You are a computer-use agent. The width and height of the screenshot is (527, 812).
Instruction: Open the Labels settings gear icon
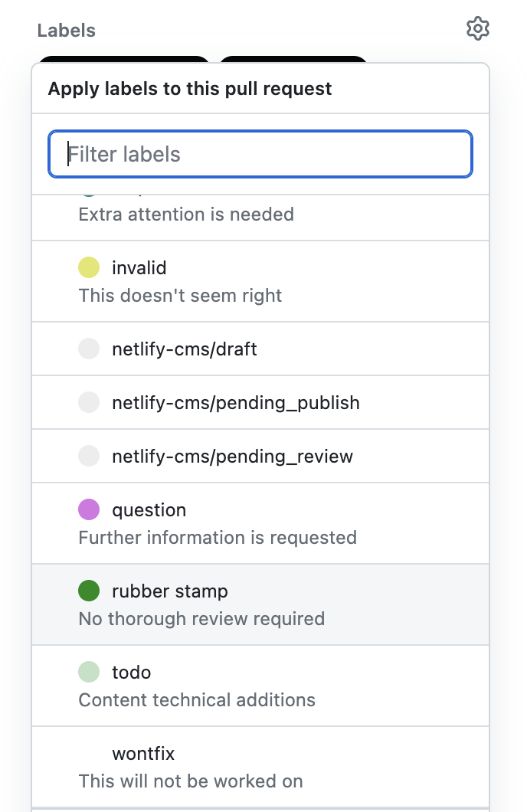[478, 29]
